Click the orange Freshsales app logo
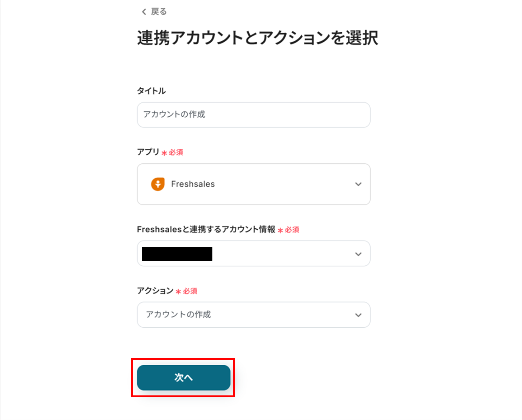The width and height of the screenshot is (522, 420). click(158, 184)
